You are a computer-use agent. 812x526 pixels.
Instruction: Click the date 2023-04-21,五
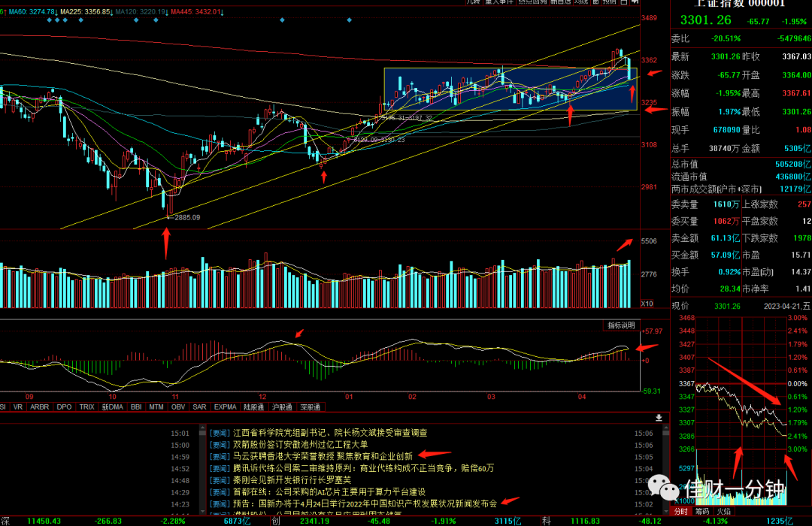tap(787, 307)
